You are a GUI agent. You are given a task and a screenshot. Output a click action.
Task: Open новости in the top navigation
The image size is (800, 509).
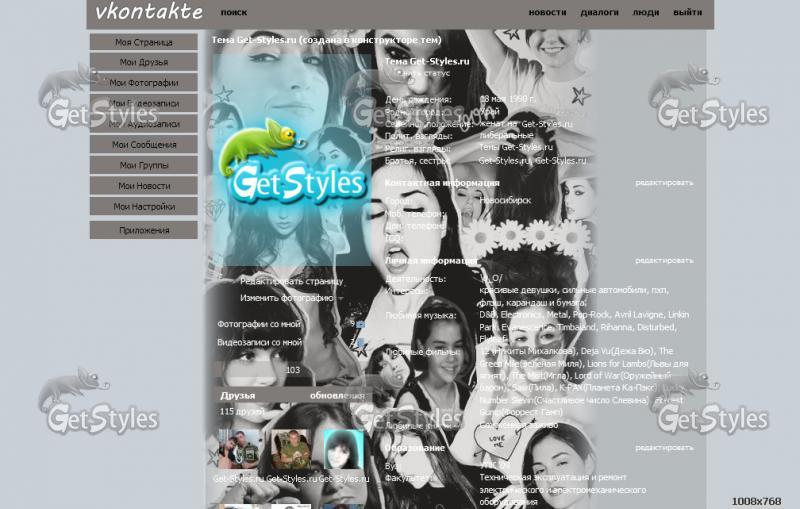[x=547, y=12]
